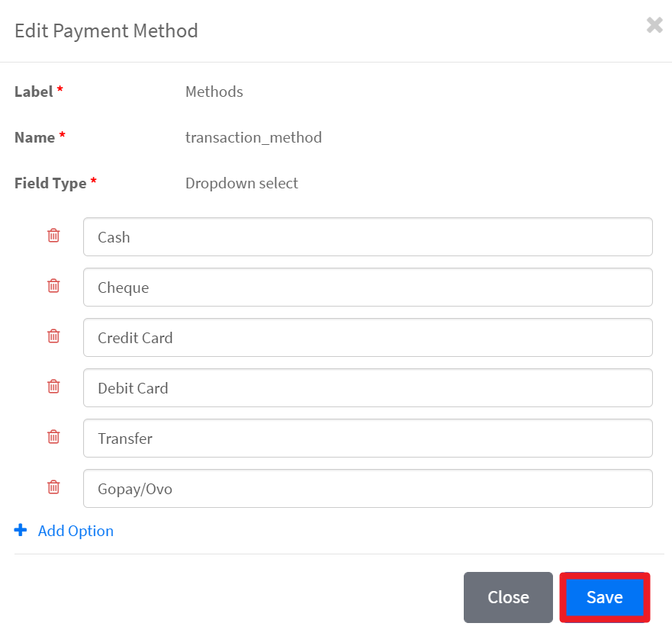672x636 pixels.
Task: Click the 'Add Option' link text
Action: coord(76,531)
